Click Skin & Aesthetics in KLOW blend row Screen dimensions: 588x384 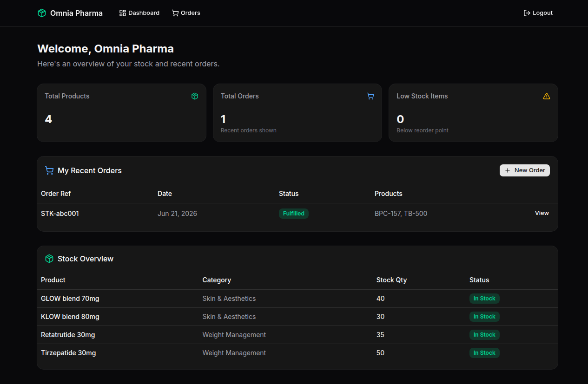tap(229, 317)
